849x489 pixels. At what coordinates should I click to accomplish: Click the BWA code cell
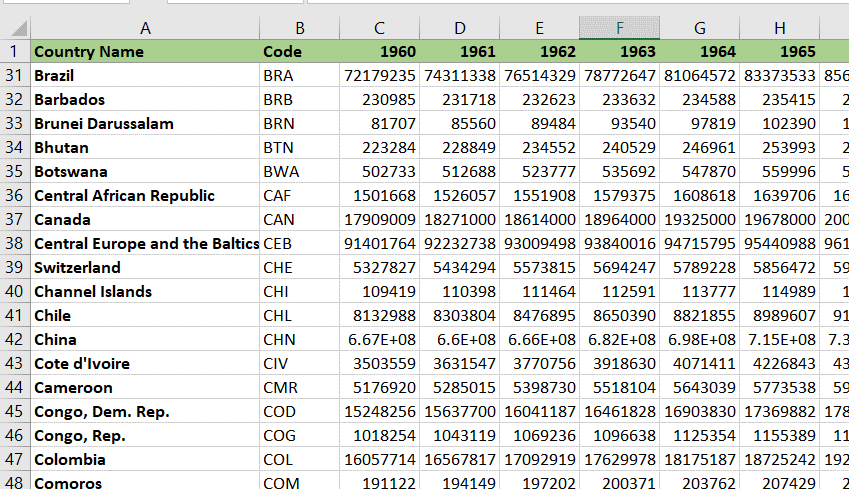tap(299, 172)
